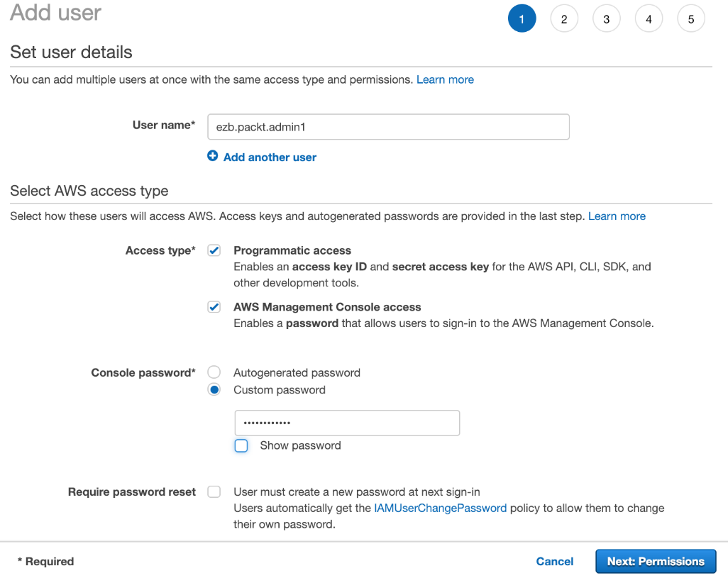Select wizard step 3 circle

click(607, 18)
